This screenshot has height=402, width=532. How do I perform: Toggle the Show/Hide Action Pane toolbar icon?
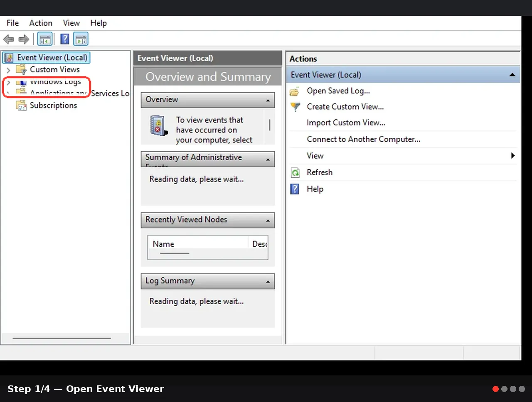(x=81, y=39)
